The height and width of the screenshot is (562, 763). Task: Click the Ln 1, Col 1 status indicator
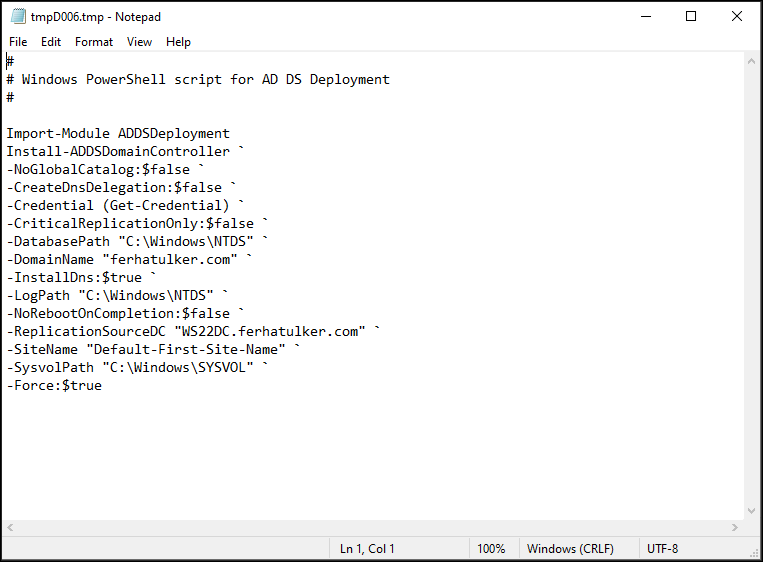tap(367, 549)
